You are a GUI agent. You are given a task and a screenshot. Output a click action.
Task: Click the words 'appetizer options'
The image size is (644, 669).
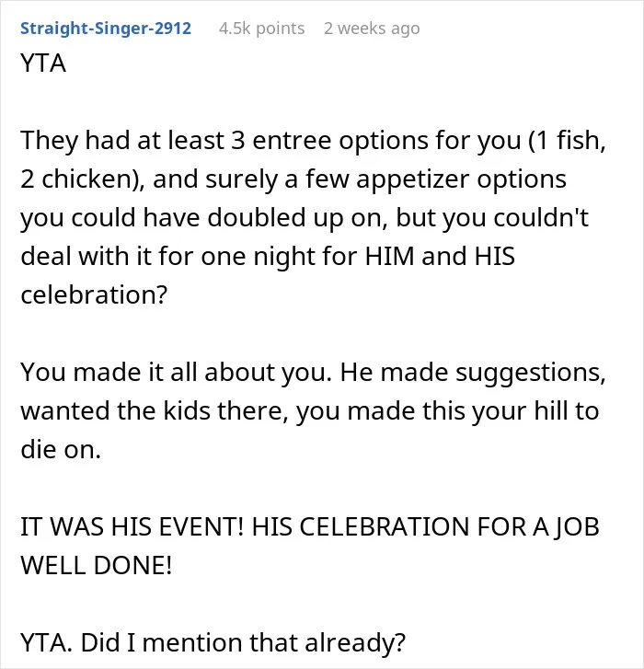[x=462, y=179]
